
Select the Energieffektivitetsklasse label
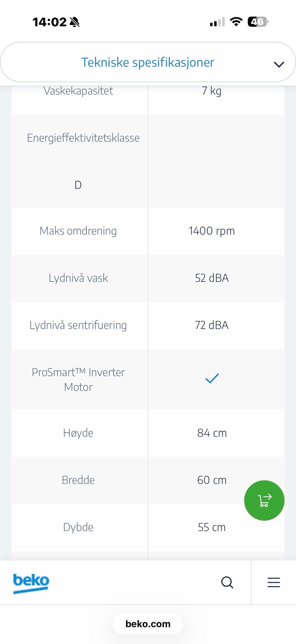(x=83, y=138)
